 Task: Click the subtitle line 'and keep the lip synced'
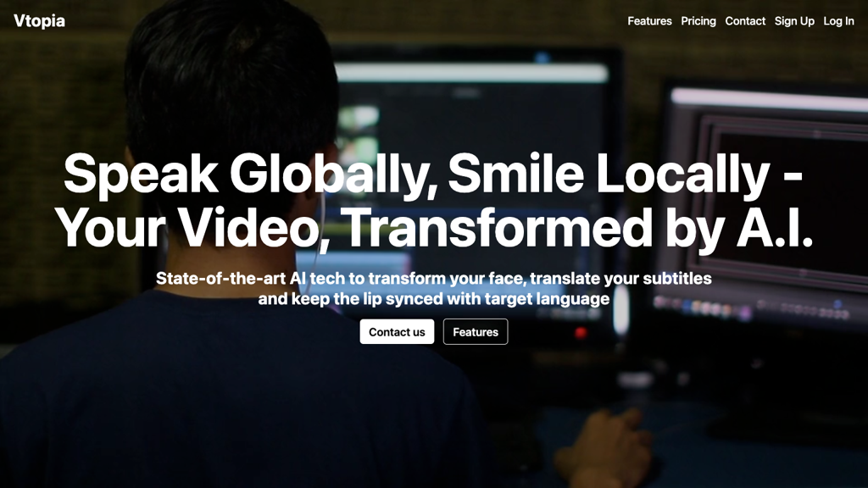[433, 298]
